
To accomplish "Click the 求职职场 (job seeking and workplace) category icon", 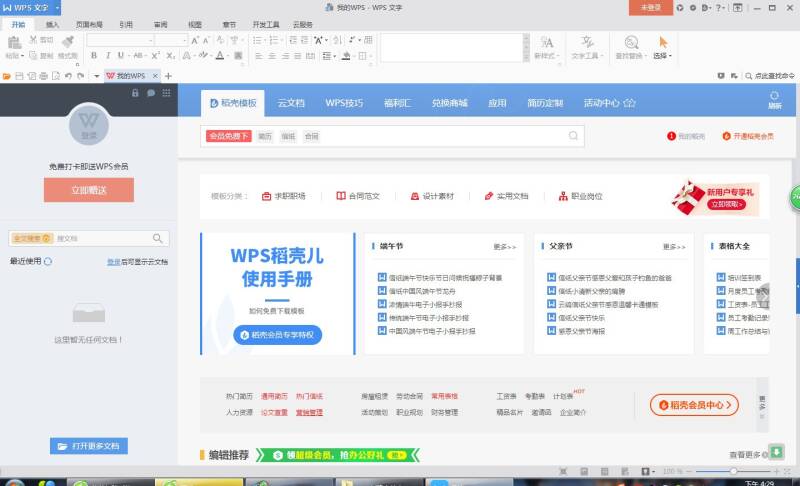I will click(x=266, y=196).
